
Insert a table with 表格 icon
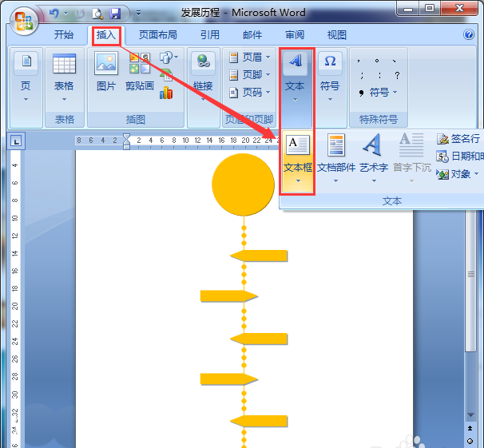point(64,77)
